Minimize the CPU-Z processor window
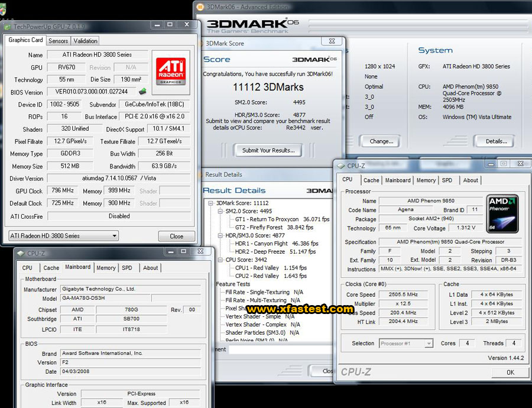 coord(491,164)
